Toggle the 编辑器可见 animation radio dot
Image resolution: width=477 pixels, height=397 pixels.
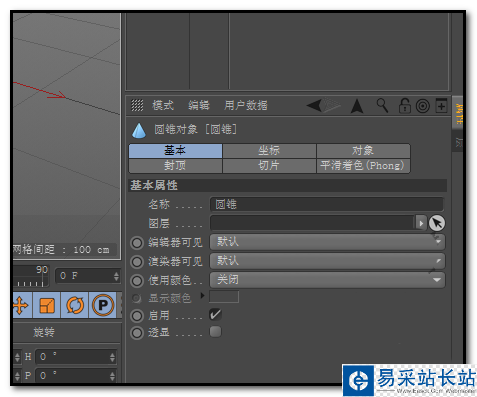point(137,243)
